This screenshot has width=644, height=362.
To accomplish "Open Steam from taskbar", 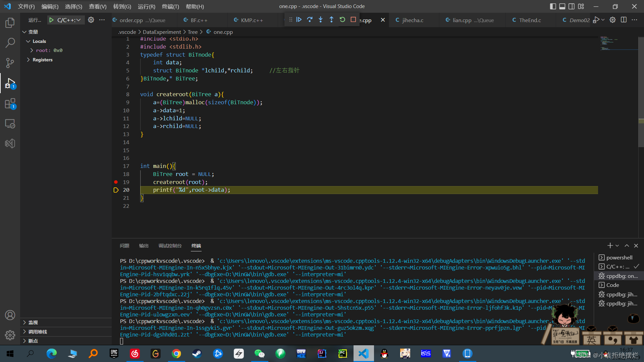I will [x=197, y=354].
